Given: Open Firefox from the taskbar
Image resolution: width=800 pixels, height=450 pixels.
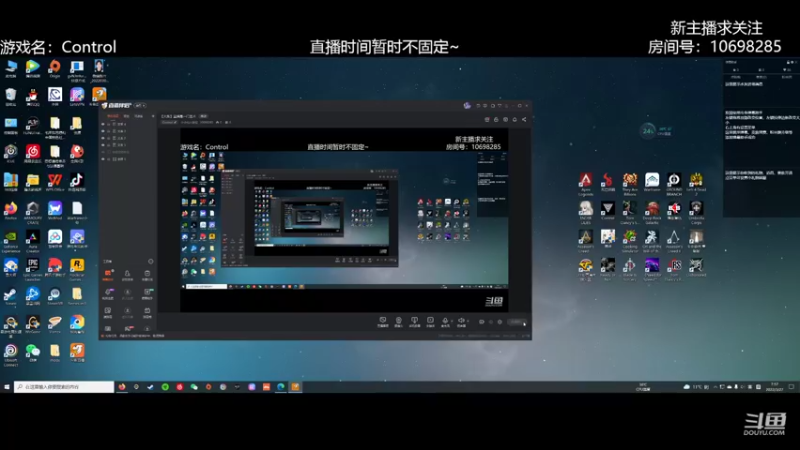Looking at the screenshot, I should (x=122, y=387).
